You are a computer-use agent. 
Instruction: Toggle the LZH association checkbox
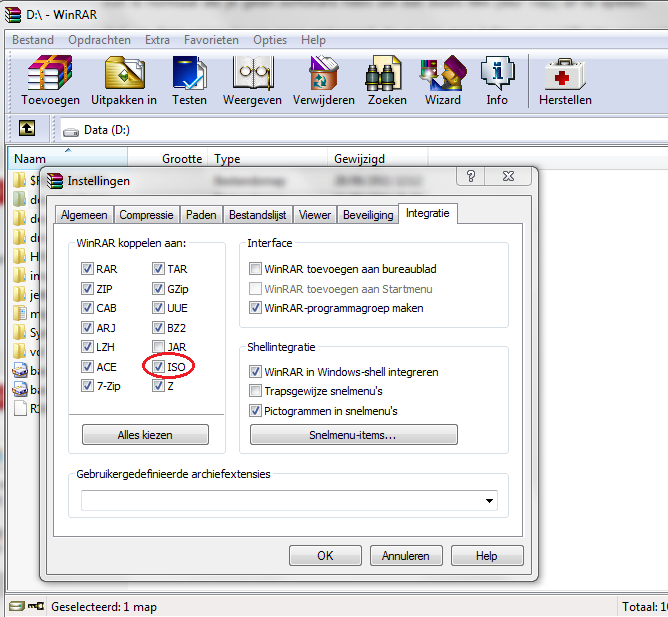point(87,346)
